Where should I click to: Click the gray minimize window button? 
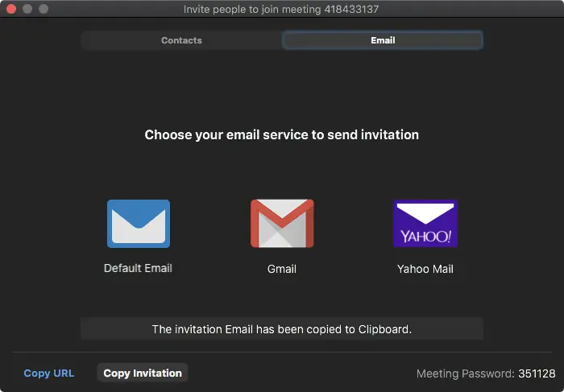pyautogui.click(x=27, y=9)
